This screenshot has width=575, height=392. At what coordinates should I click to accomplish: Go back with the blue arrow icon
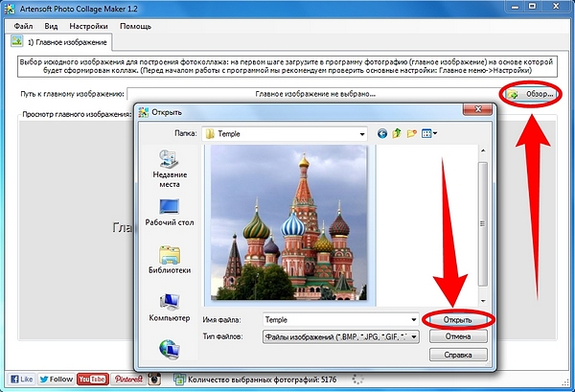pos(382,134)
